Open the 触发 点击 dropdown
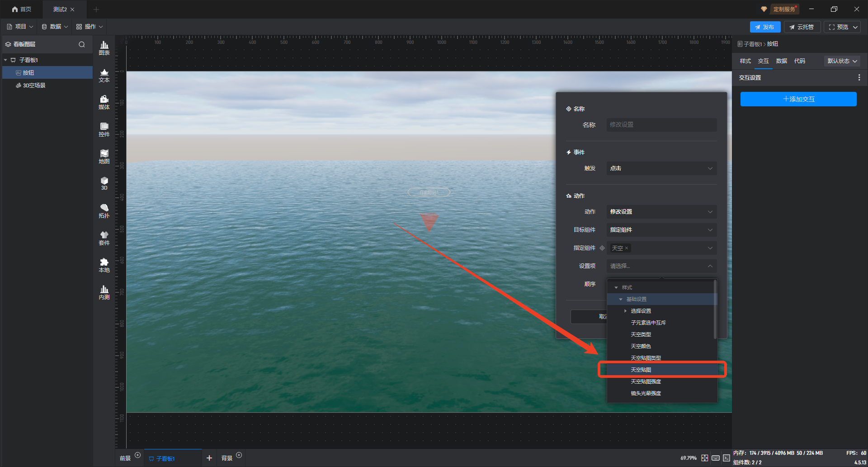Image resolution: width=868 pixels, height=467 pixels. coord(661,168)
